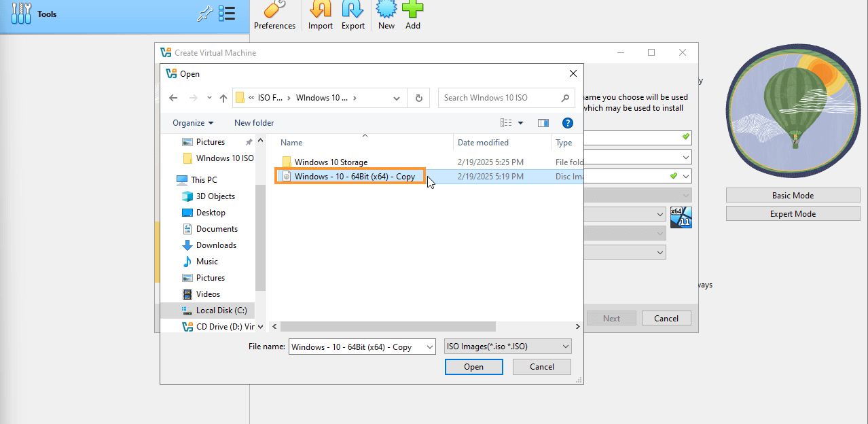Click the New folder button
The height and width of the screenshot is (424, 868).
(254, 123)
